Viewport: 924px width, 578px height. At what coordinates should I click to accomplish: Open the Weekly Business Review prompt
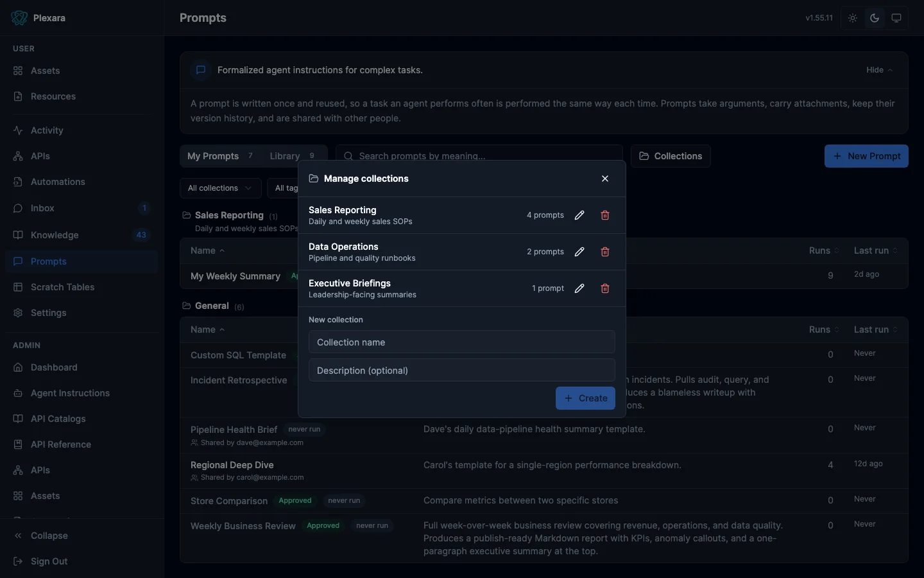click(x=243, y=526)
